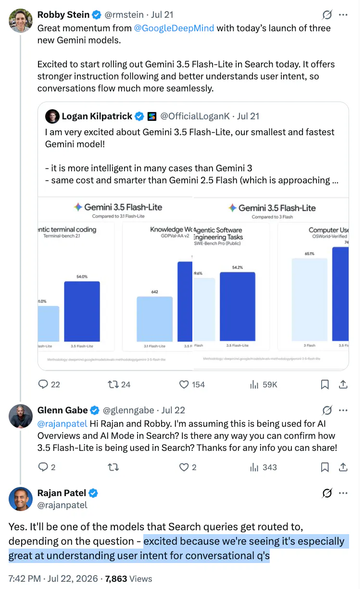Open SWE-Bench Pro chart image
This screenshot has width=364, height=589.
point(271,283)
